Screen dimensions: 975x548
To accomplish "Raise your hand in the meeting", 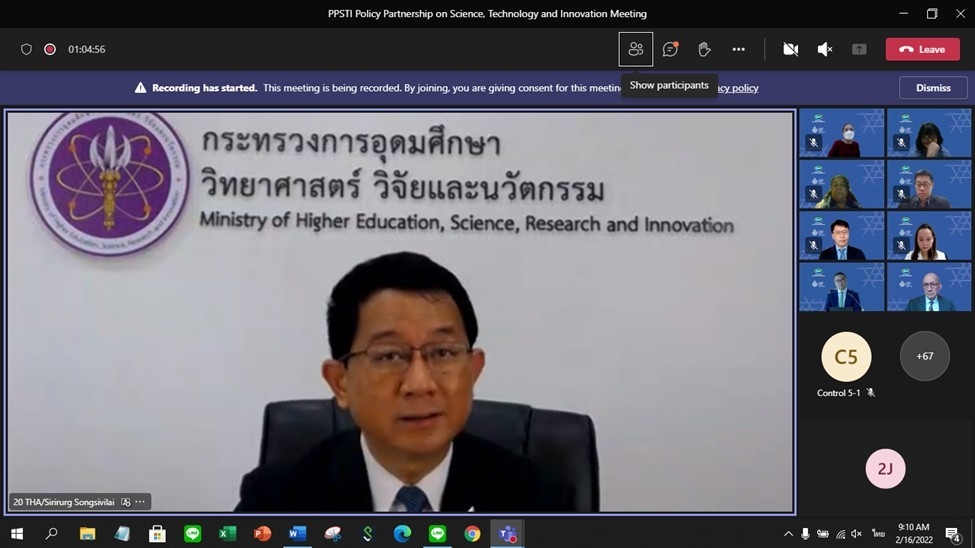I will click(x=704, y=49).
